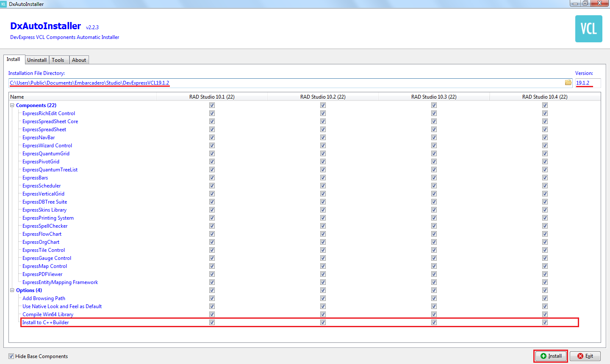Uncheck ExpressBars for RAD Studio 10.1
610x364 pixels.
(212, 178)
